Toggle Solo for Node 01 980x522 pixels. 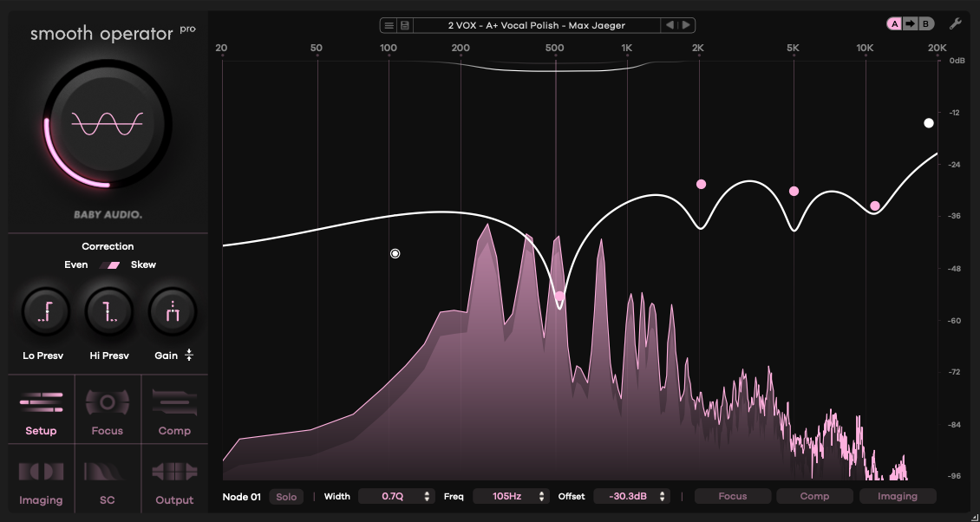point(286,497)
